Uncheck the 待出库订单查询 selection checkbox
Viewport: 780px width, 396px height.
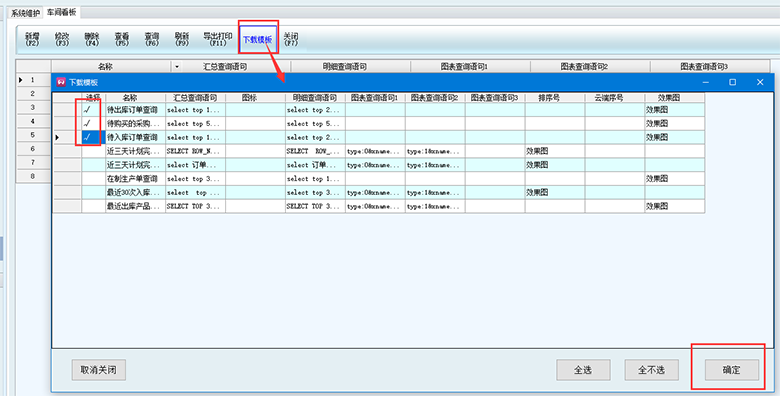[x=88, y=110]
